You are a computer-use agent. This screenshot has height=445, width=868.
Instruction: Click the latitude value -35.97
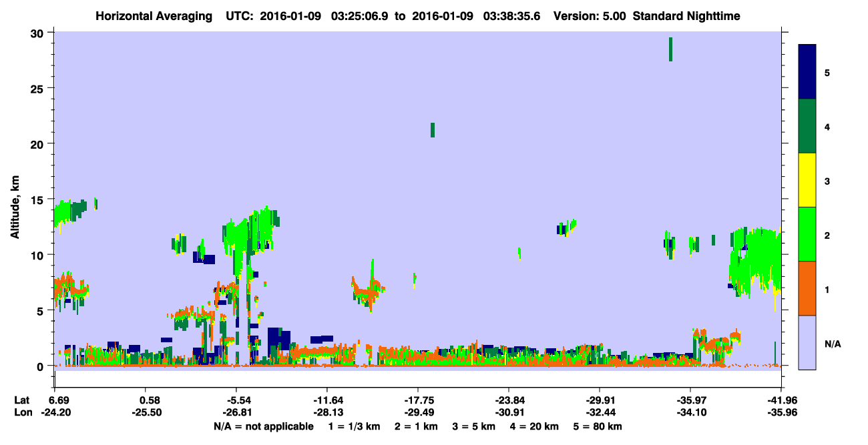point(690,400)
